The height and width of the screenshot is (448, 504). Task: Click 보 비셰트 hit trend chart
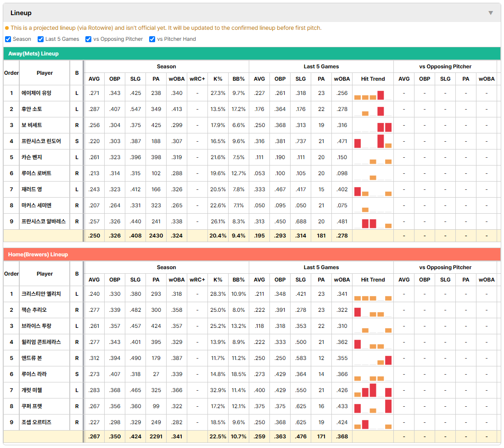pos(373,126)
